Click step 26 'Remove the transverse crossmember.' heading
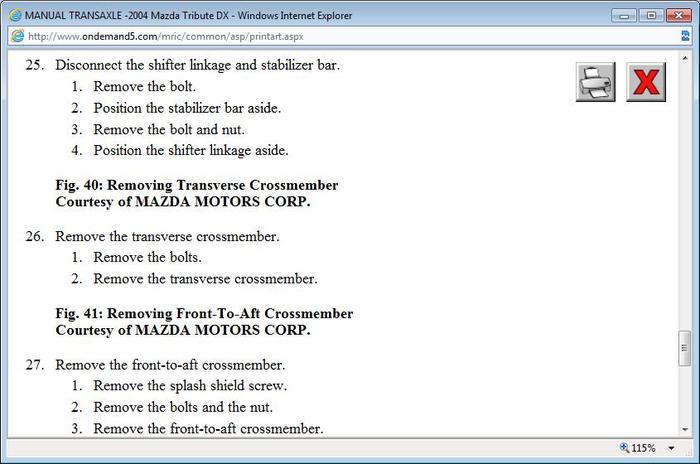Viewport: 700px width, 464px height. click(x=167, y=236)
